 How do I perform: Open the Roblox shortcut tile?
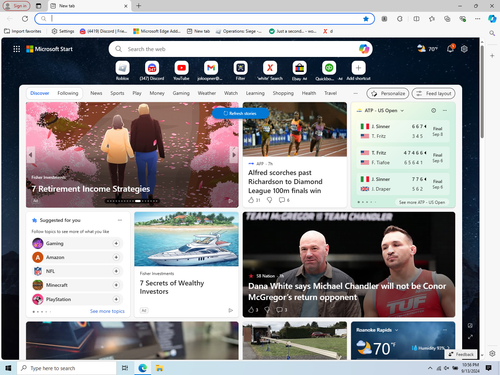[x=122, y=68]
